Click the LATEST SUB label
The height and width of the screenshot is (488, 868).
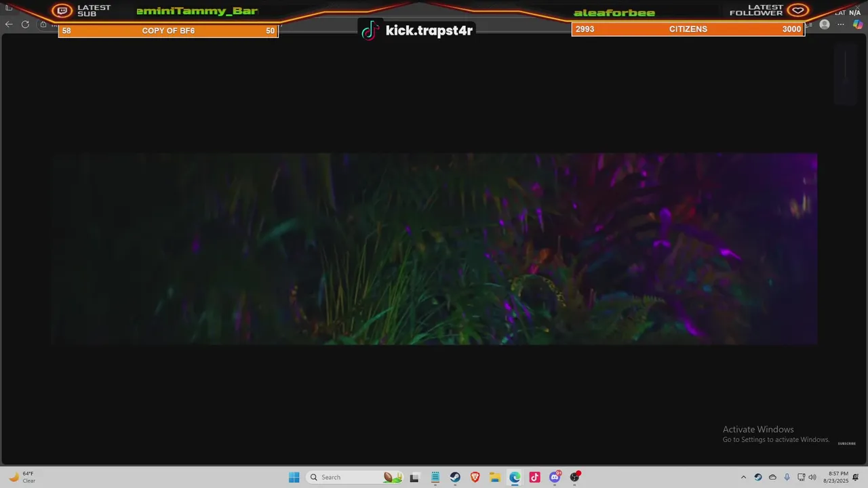point(94,11)
